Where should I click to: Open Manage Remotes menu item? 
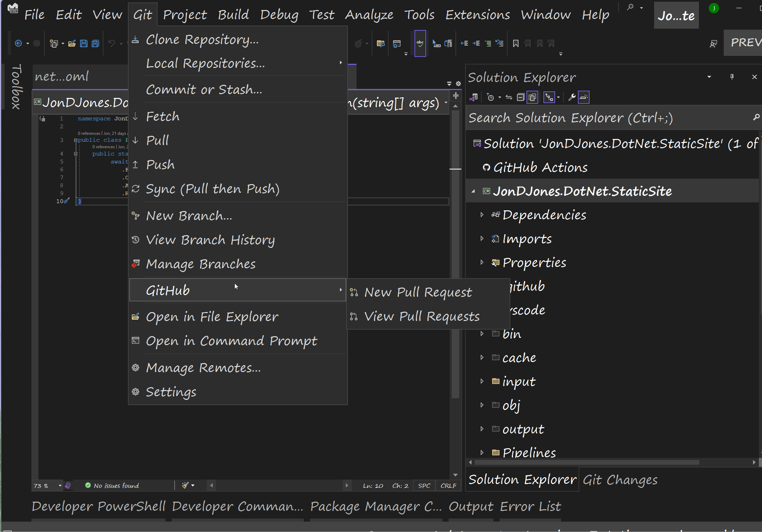[x=238, y=368]
